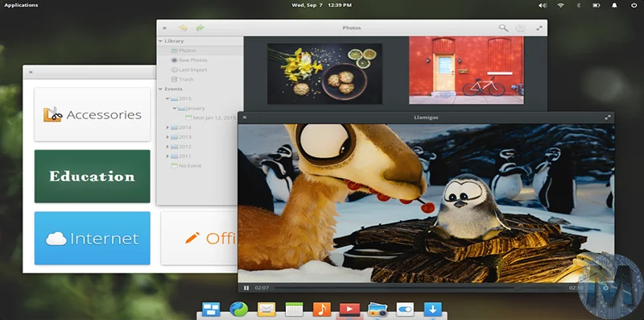Viewport: 644px width, 320px height.
Task: Open the Accessories category
Action: click(x=93, y=114)
